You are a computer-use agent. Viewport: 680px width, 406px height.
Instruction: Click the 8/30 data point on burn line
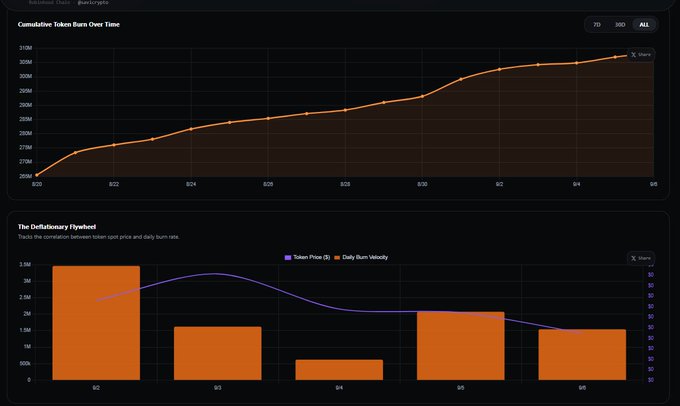tap(422, 96)
